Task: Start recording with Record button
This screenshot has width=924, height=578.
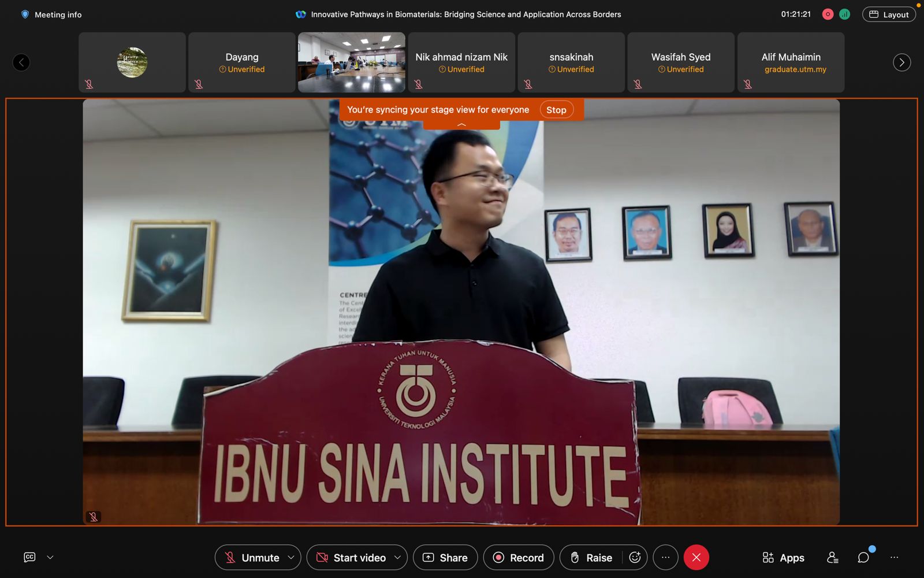Action: [519, 558]
